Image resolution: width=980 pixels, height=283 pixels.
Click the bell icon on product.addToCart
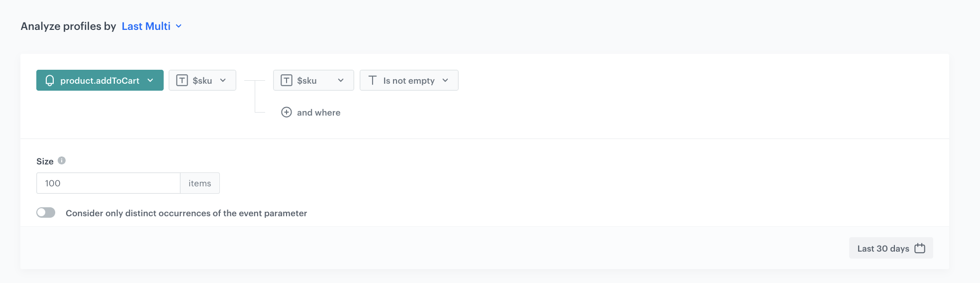50,81
